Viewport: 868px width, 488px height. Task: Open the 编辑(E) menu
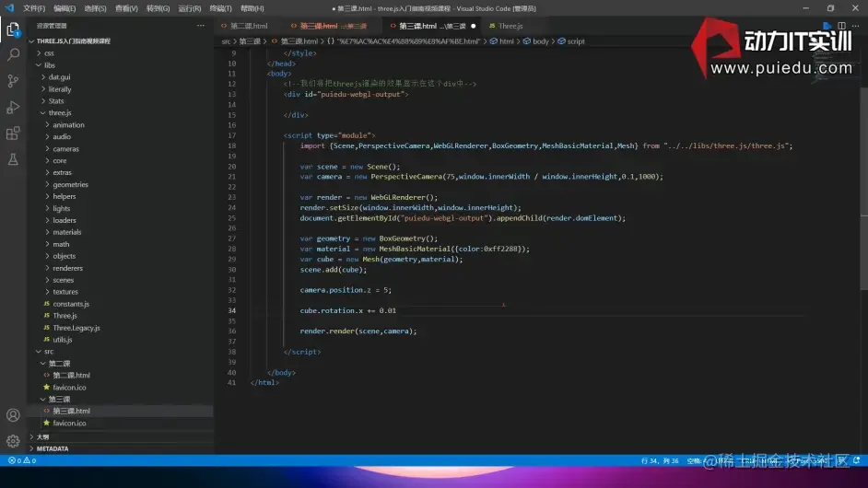pyautogui.click(x=65, y=8)
